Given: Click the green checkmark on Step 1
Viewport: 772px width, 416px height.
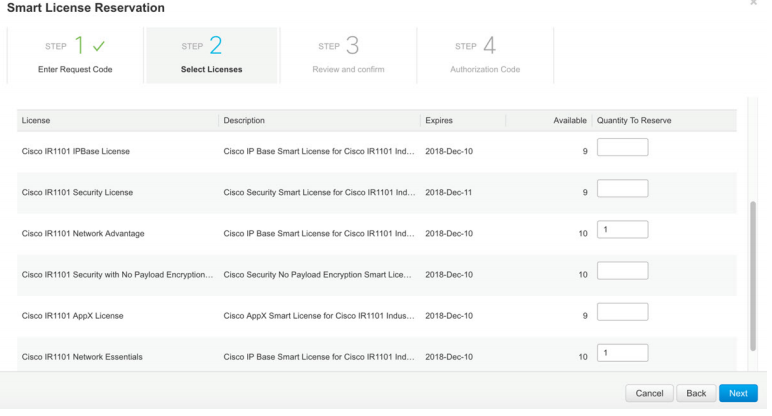Looking at the screenshot, I should point(99,46).
